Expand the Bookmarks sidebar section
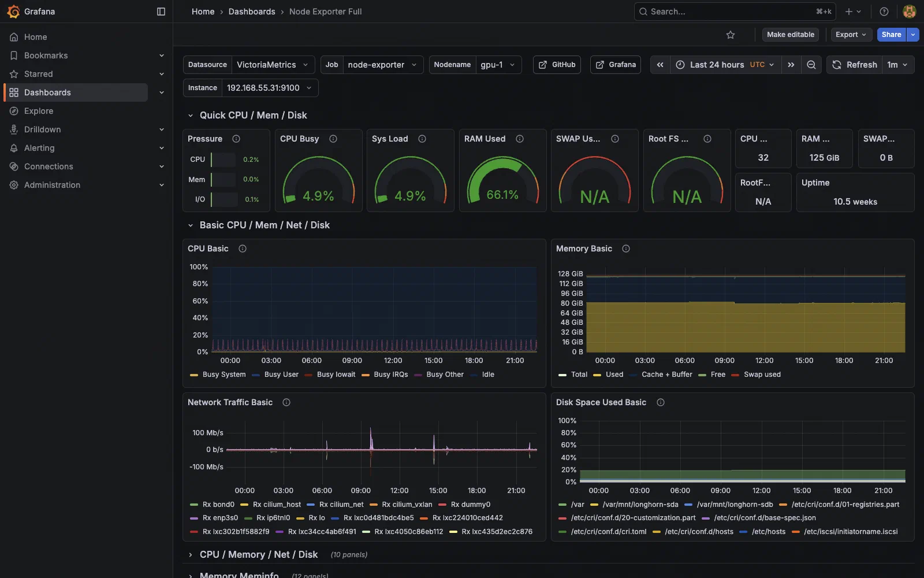The image size is (924, 578). [x=162, y=55]
